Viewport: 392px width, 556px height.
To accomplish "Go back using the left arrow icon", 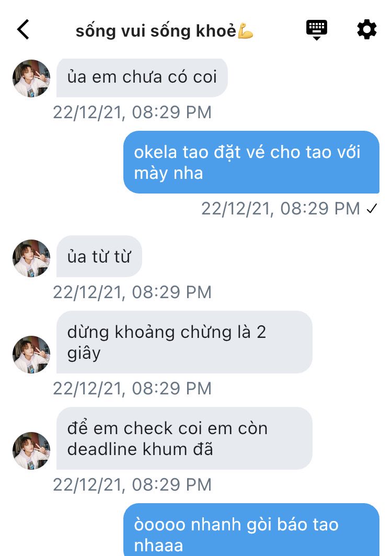I will (23, 29).
